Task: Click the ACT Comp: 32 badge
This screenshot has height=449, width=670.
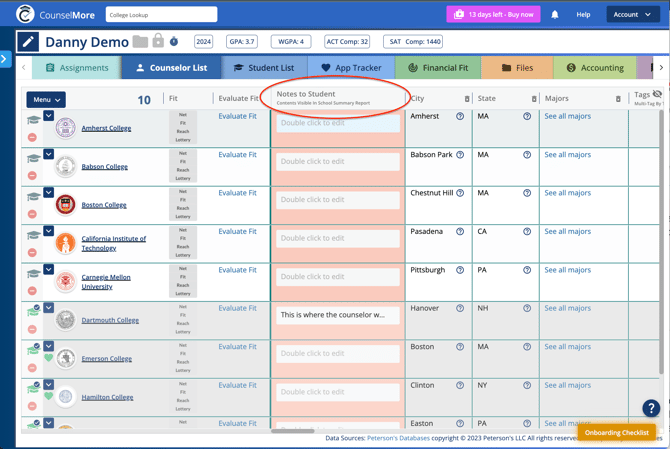Action: pos(347,42)
